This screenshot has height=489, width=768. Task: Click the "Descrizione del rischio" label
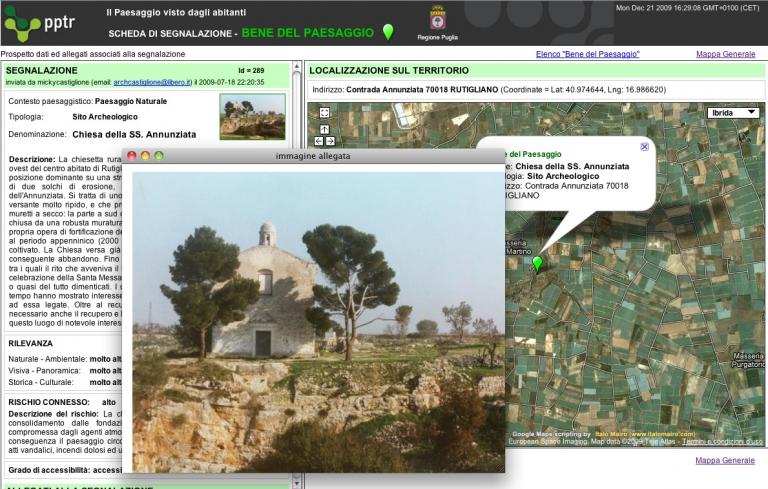[53, 414]
